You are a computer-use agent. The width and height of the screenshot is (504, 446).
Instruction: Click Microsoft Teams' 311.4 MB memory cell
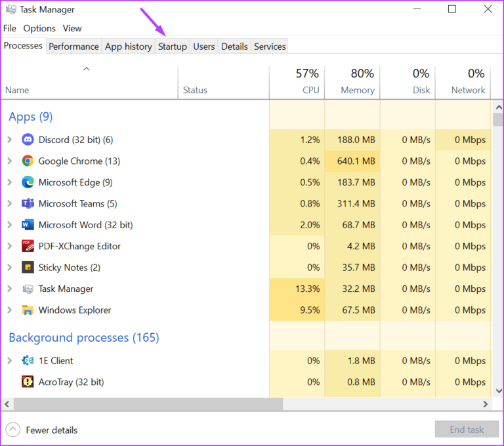[352, 203]
